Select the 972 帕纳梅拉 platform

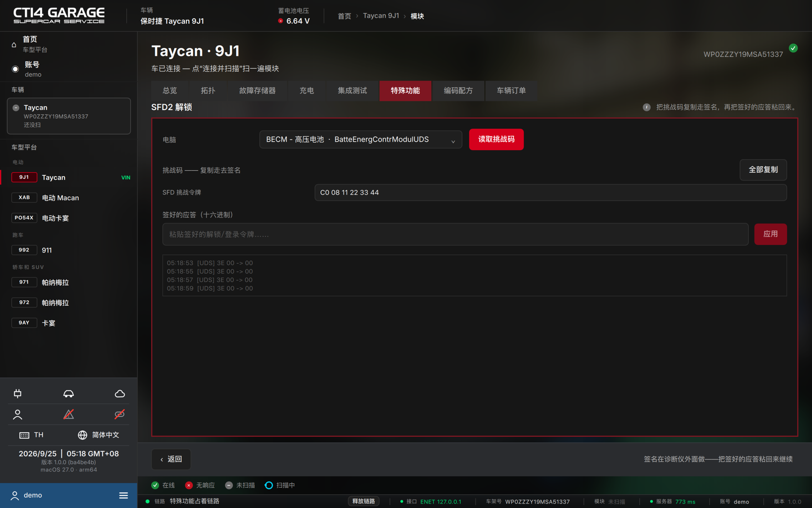coord(69,303)
